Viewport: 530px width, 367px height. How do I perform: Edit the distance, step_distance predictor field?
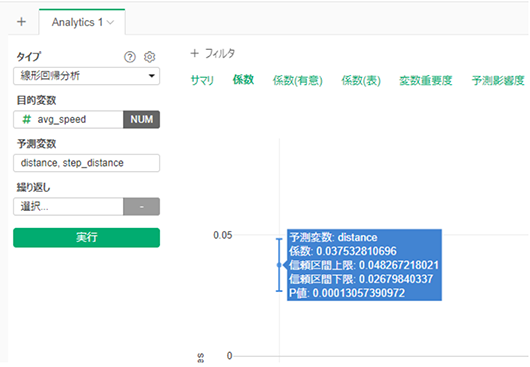(87, 163)
